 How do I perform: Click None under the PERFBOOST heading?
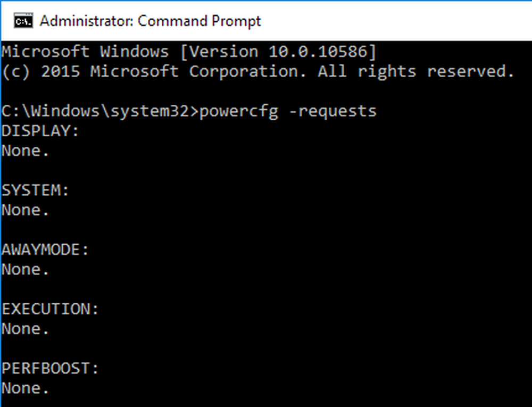[26, 388]
